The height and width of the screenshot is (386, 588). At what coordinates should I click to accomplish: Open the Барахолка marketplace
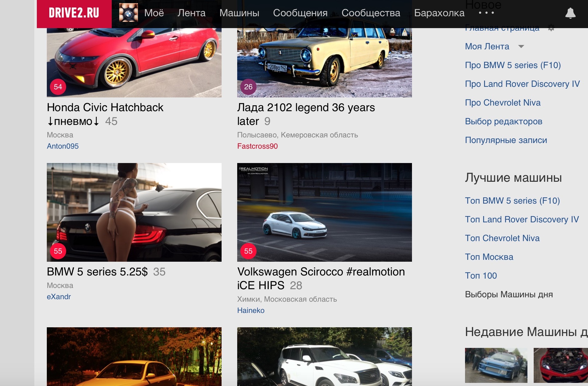439,13
